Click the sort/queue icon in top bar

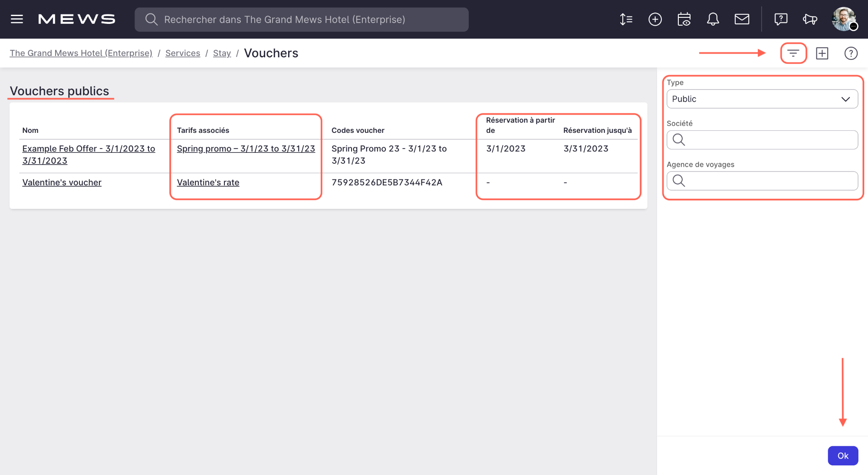coord(626,19)
